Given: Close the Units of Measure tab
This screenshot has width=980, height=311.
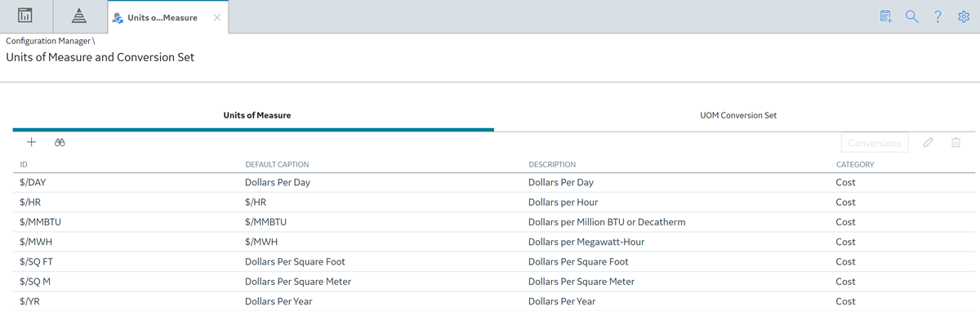Looking at the screenshot, I should 216,17.
